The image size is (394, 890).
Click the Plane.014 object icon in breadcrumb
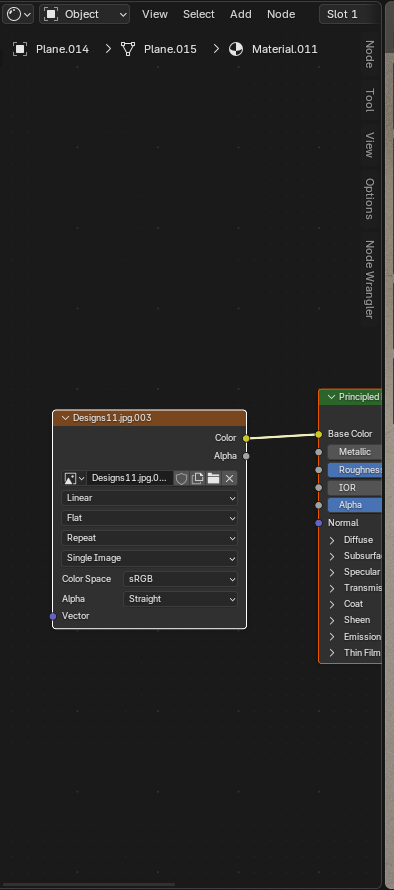(20, 49)
